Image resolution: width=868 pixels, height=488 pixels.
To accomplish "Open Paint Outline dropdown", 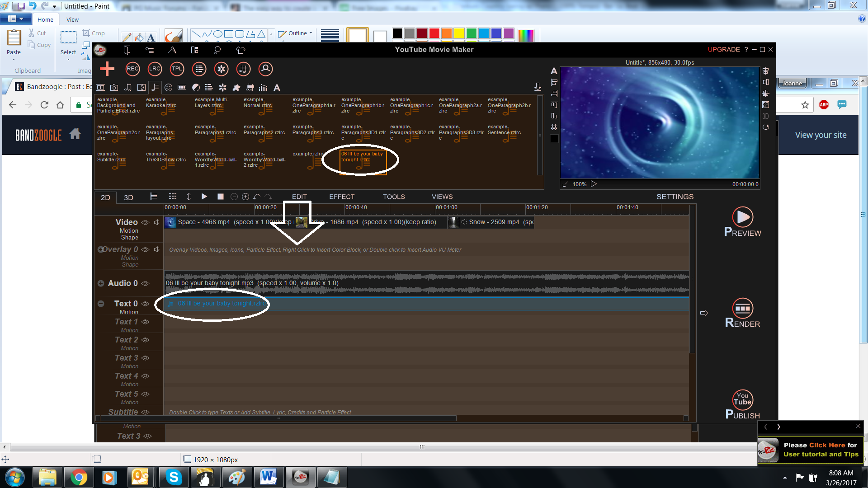I will point(296,33).
